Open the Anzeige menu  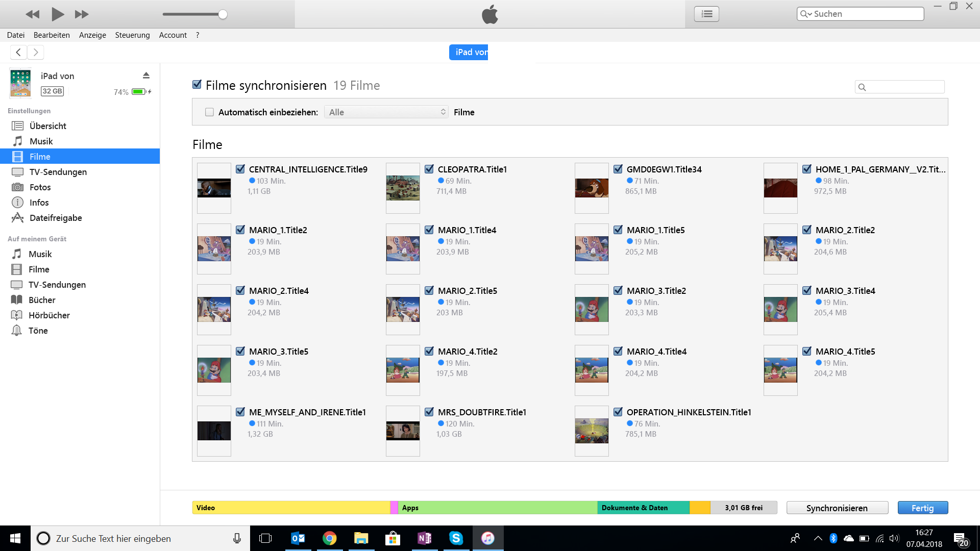point(92,35)
